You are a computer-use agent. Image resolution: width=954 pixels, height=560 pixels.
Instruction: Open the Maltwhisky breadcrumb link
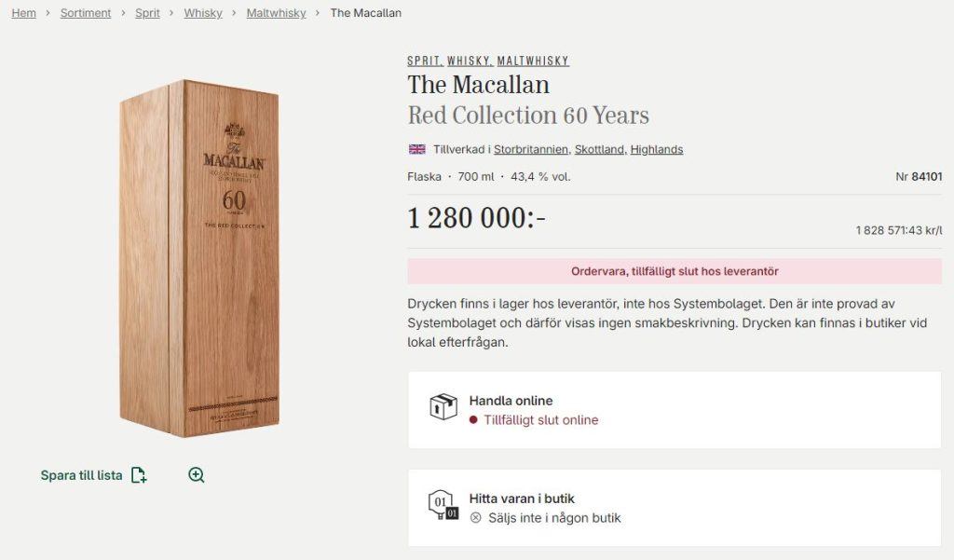click(x=276, y=13)
